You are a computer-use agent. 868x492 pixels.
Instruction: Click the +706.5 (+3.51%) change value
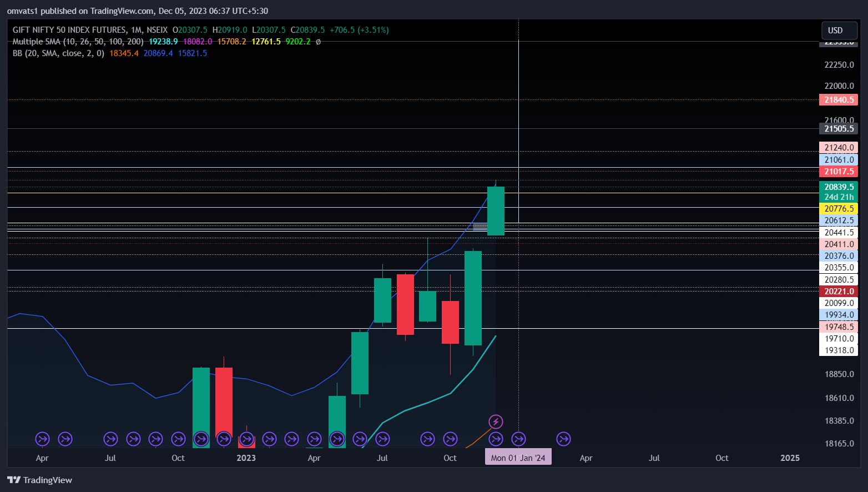coord(359,30)
